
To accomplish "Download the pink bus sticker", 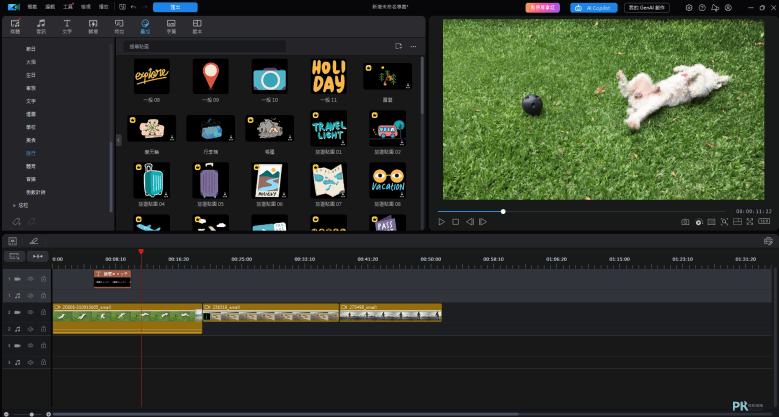I will (402, 142).
